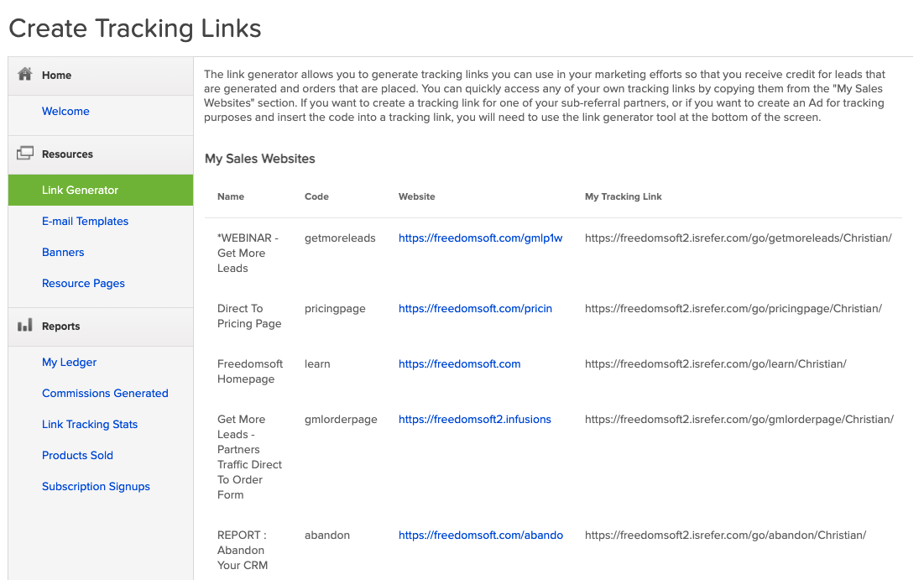924x580 pixels.
Task: Open the pricing page website link
Action: (x=475, y=308)
